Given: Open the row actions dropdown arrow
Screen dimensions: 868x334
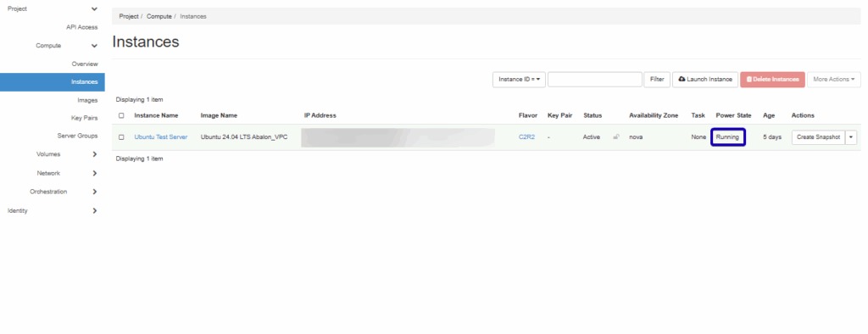Looking at the screenshot, I should click(851, 136).
